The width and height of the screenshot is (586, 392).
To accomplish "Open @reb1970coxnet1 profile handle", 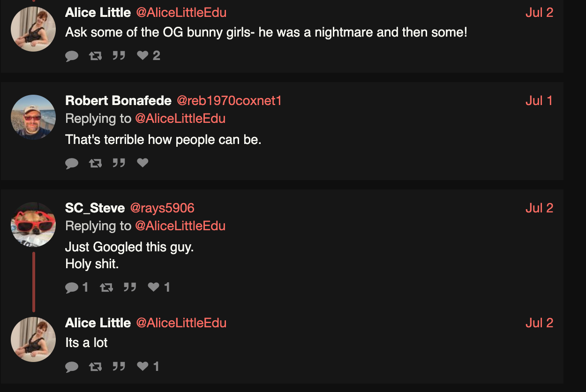I will (229, 101).
